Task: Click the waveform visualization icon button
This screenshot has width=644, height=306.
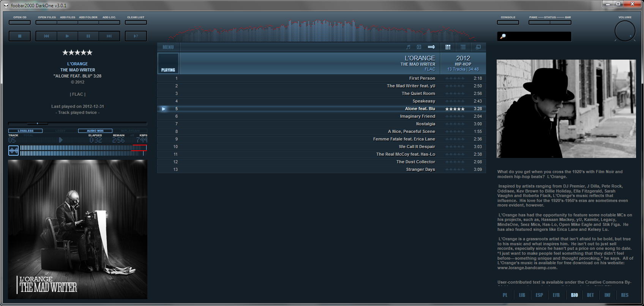Action: 13,151
